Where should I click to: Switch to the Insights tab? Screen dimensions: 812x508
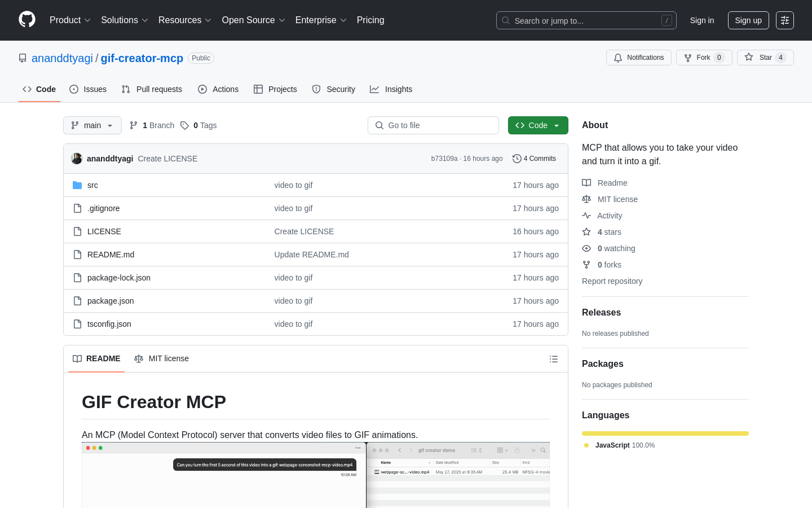pyautogui.click(x=391, y=89)
